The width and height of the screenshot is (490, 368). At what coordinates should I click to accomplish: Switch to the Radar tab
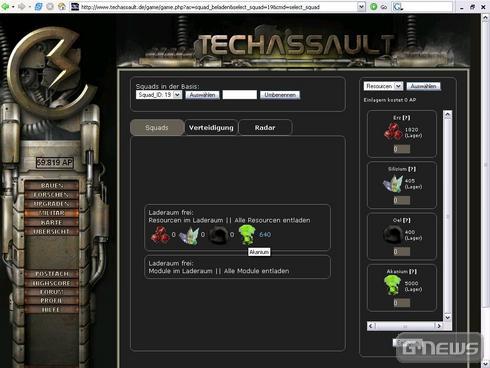coord(265,128)
